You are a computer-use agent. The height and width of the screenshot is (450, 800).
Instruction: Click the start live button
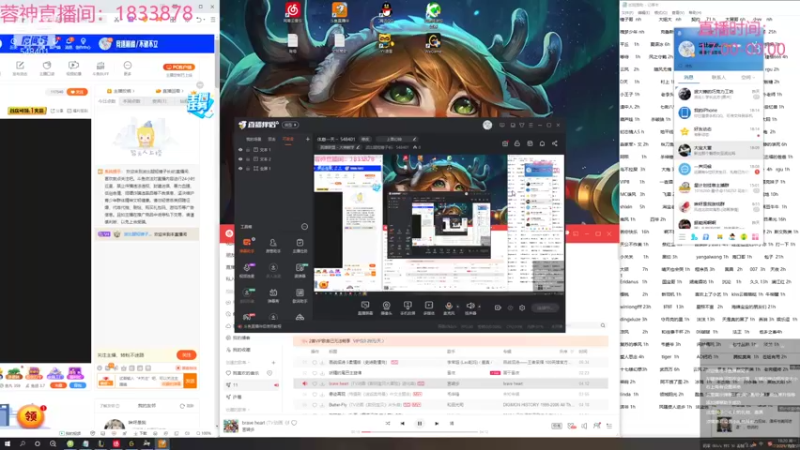[544, 308]
